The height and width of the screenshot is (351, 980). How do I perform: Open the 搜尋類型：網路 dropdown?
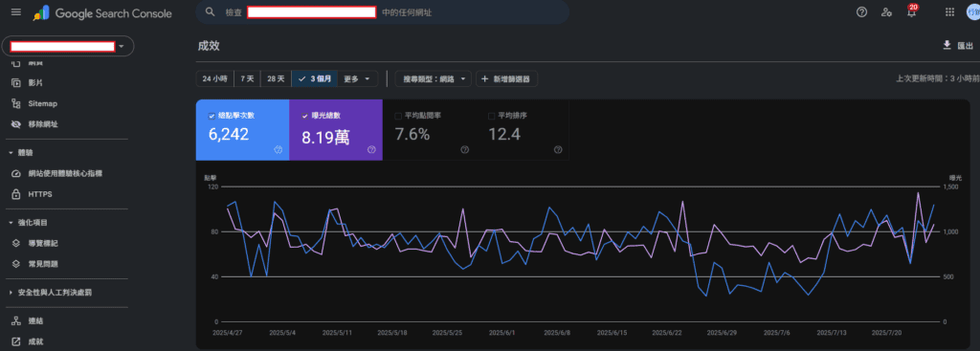(x=434, y=79)
